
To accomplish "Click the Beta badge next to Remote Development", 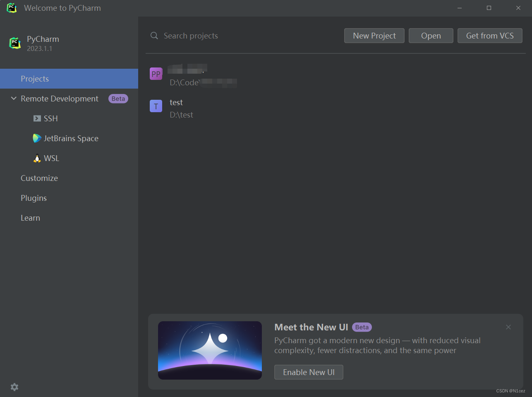I will click(118, 99).
